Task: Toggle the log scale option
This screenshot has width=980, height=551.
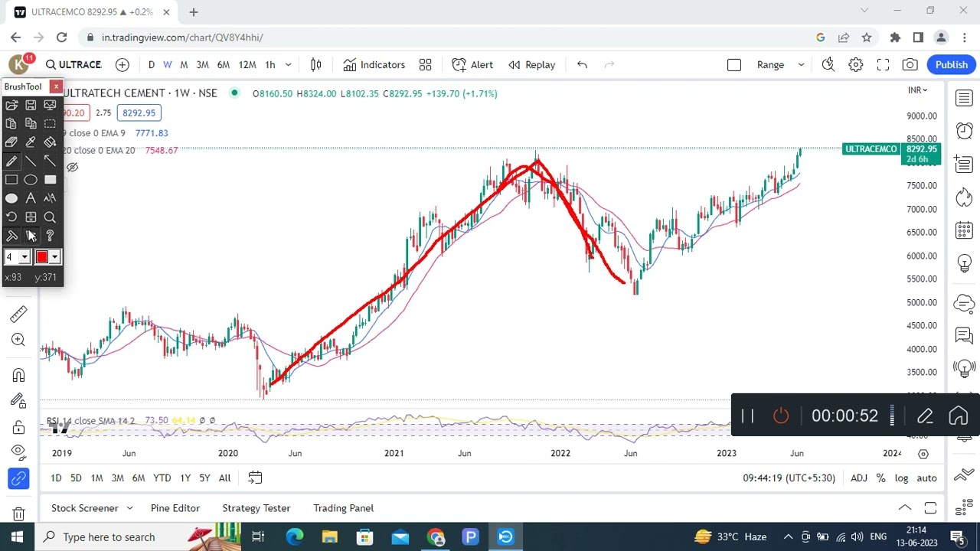Action: [x=901, y=478]
